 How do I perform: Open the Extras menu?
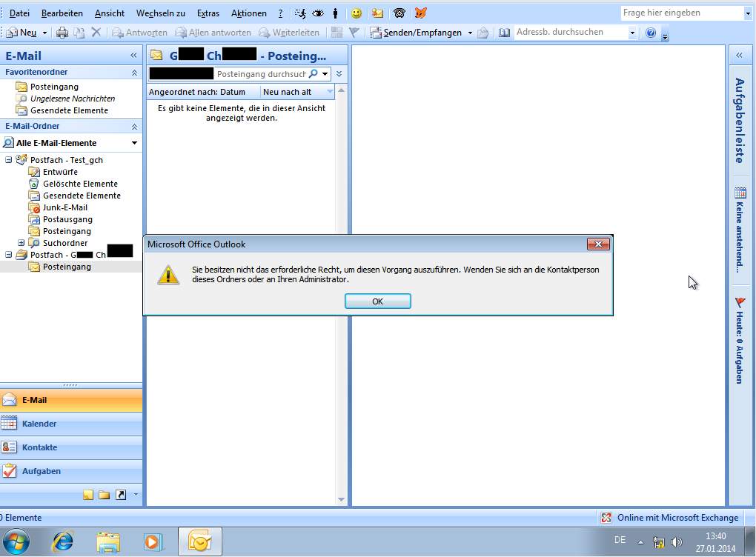coord(208,13)
